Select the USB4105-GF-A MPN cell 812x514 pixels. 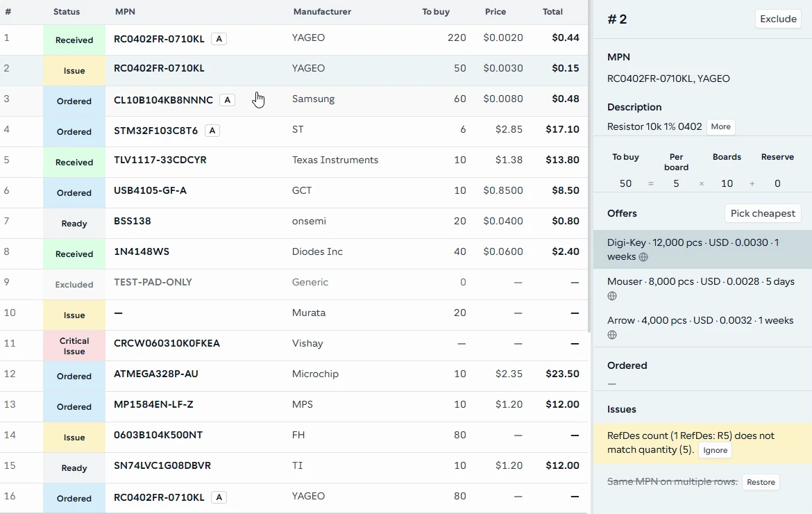150,191
